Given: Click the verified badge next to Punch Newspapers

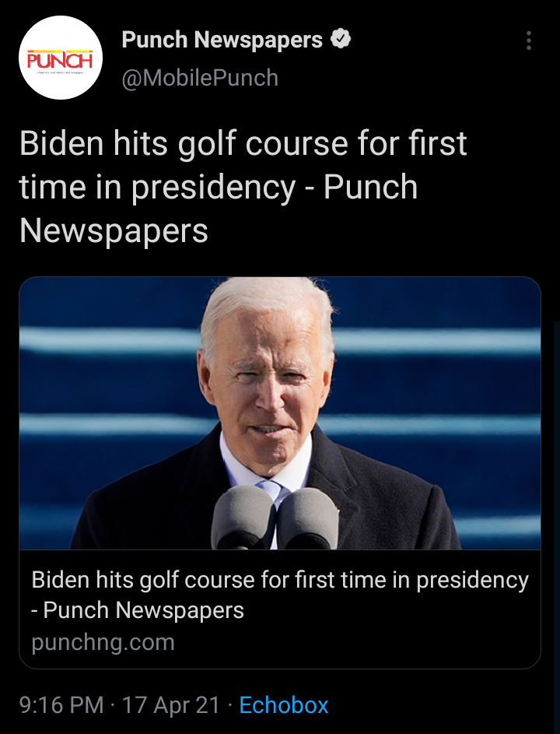Looking at the screenshot, I should pos(341,40).
